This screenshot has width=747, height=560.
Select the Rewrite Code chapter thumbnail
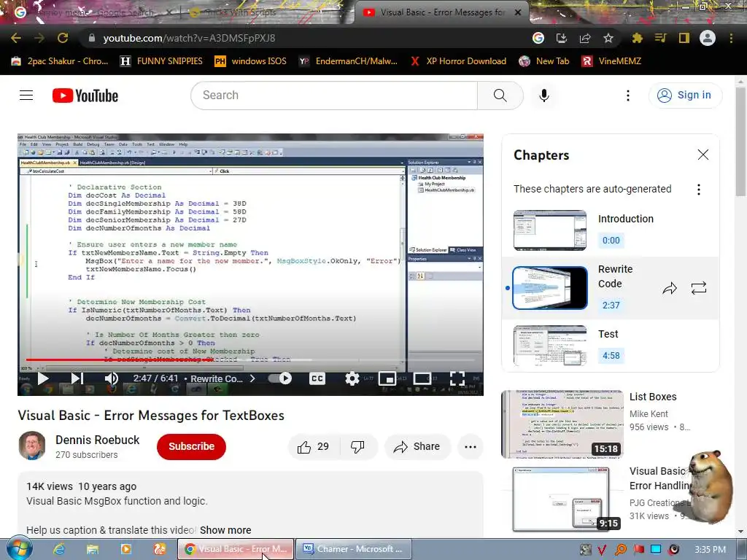click(550, 288)
